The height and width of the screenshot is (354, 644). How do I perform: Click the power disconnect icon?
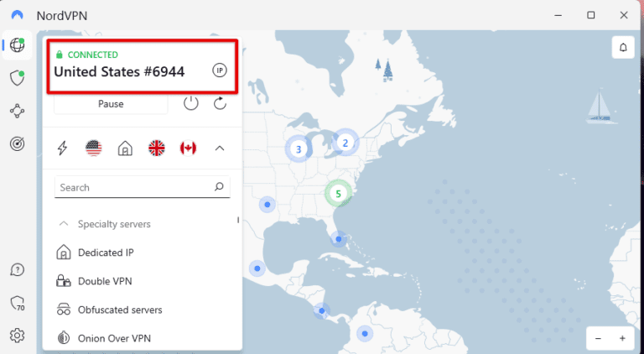(191, 103)
